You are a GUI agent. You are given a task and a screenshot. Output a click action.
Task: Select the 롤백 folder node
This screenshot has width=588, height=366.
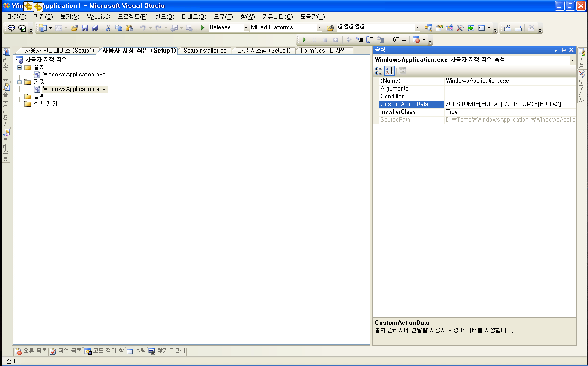[x=39, y=97]
